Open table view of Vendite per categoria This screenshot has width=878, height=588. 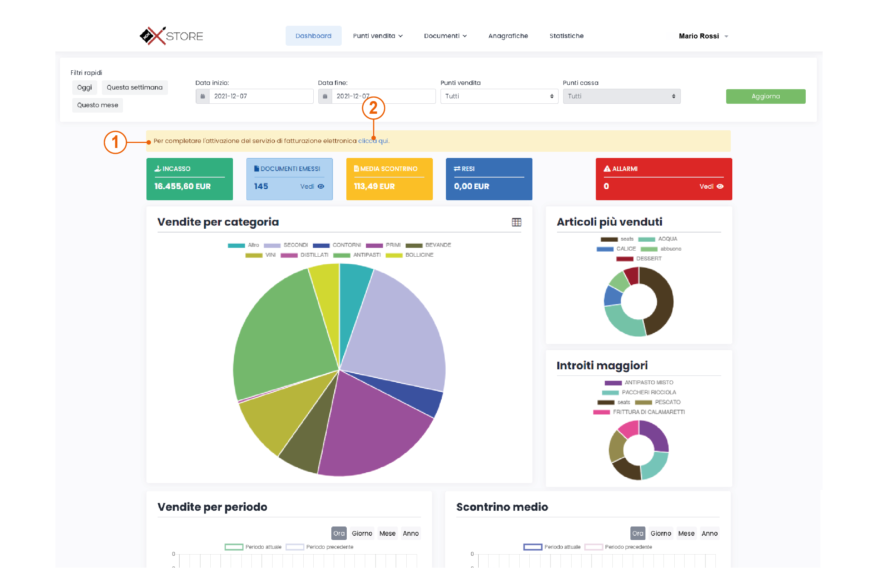tap(517, 222)
